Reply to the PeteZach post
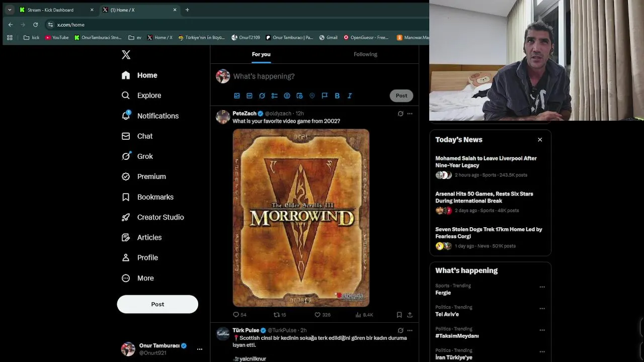The height and width of the screenshot is (362, 644). [x=239, y=315]
